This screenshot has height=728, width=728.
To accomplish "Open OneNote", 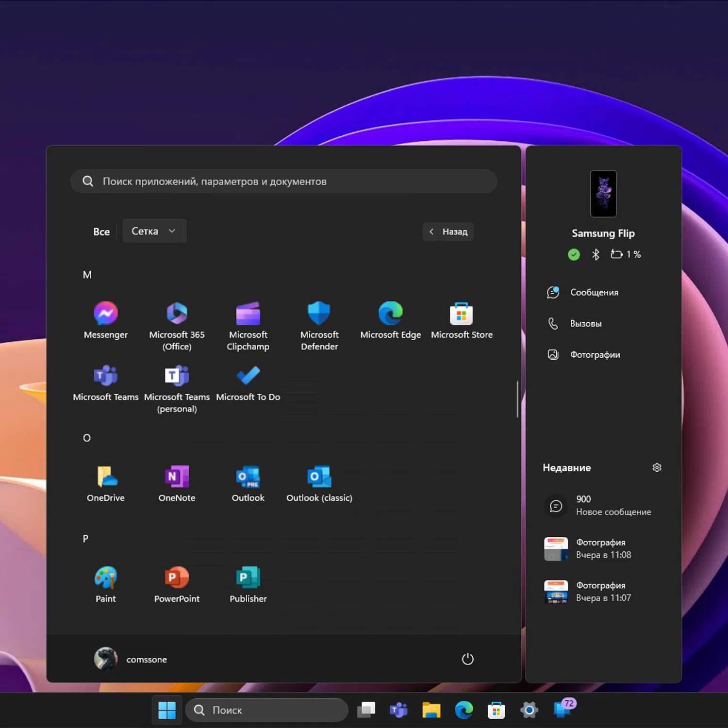I will [177, 483].
